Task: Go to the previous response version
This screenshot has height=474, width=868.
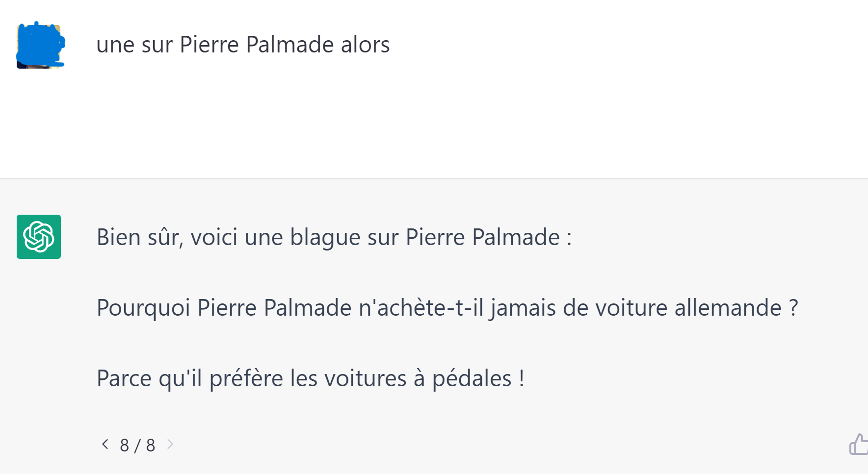Action: tap(105, 444)
